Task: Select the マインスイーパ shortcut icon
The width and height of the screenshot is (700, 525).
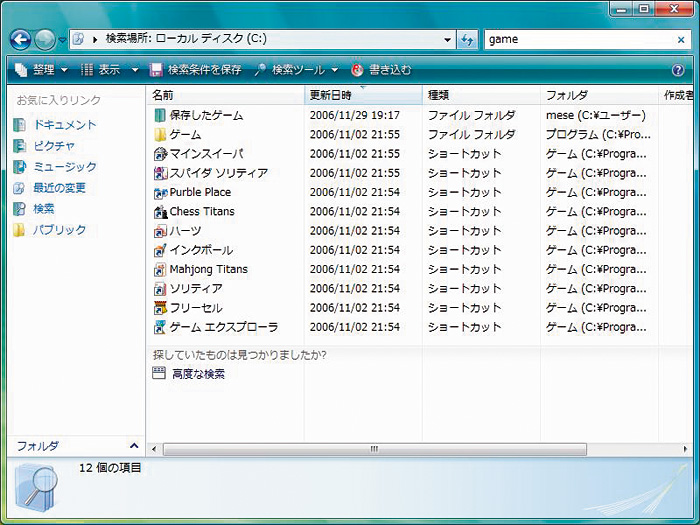Action: (x=160, y=154)
